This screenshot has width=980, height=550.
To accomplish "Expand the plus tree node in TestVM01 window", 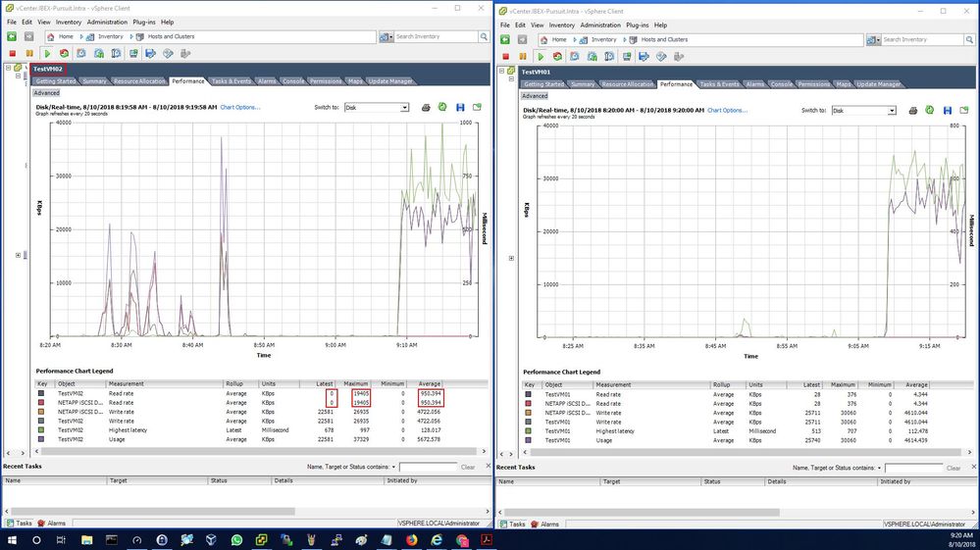I will pos(511,259).
